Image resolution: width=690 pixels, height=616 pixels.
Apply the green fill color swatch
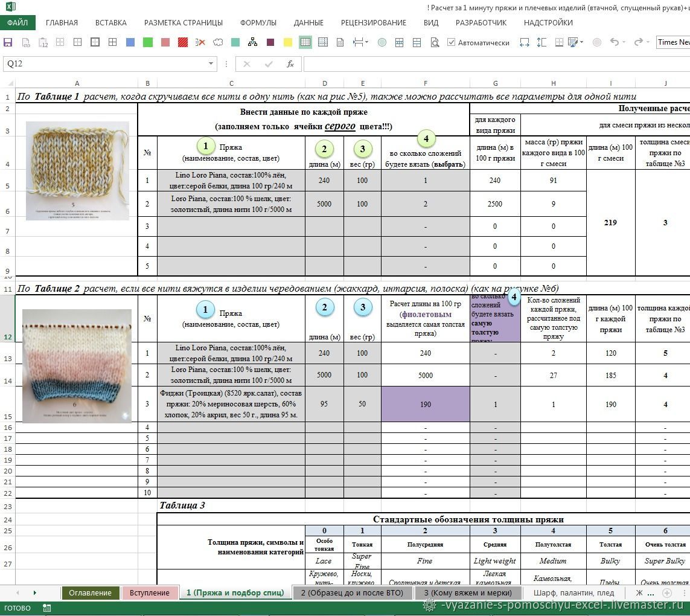click(148, 42)
